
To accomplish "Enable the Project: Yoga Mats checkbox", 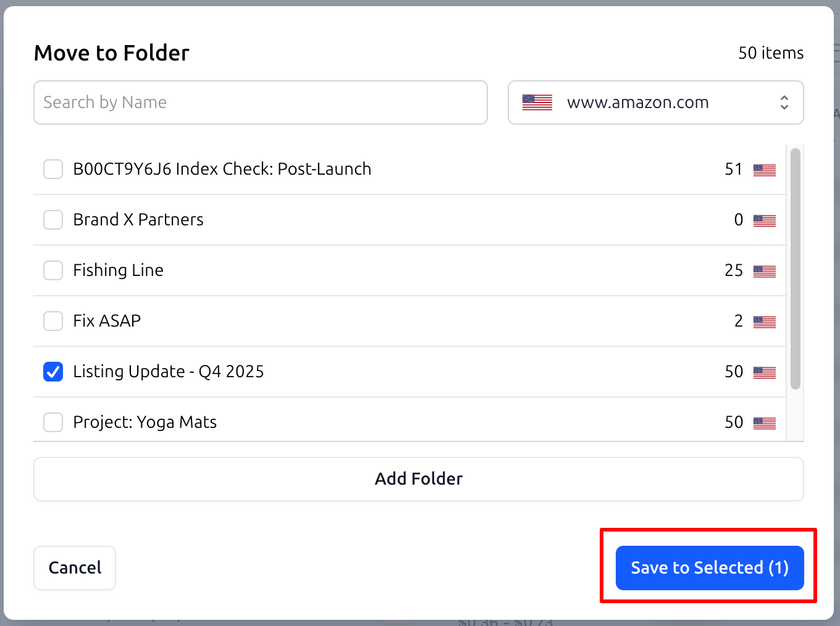I will coord(53,422).
